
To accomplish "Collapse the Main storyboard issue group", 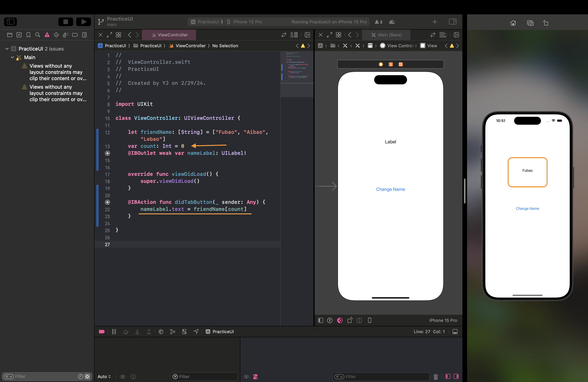I will (x=12, y=57).
